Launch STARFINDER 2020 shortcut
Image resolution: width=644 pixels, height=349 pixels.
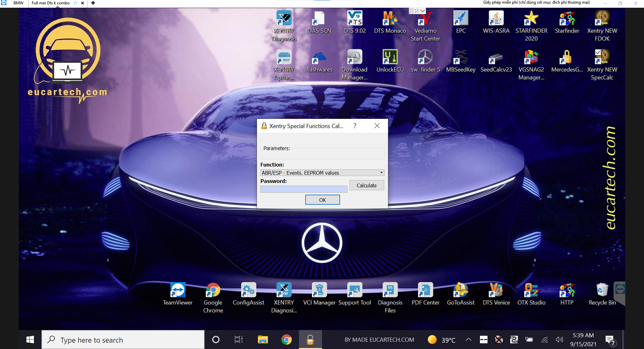531,26
